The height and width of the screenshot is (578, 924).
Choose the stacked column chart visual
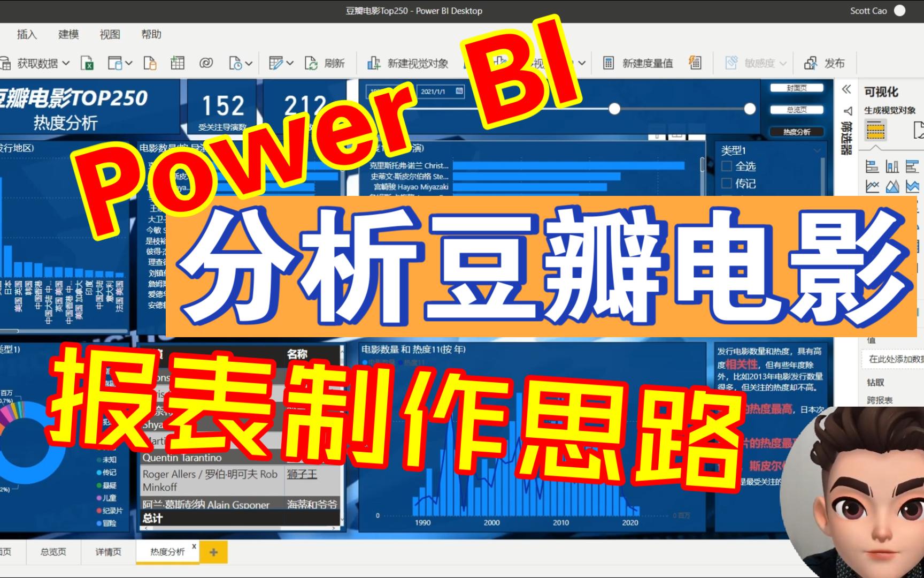(892, 166)
